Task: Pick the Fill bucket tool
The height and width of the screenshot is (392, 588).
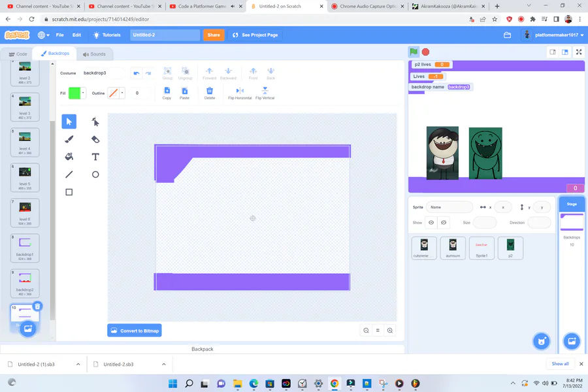Action: 69,157
